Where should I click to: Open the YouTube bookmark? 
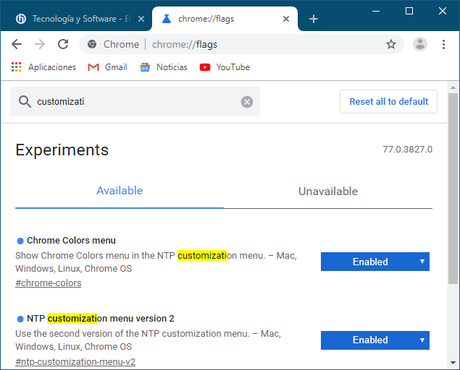coord(224,67)
